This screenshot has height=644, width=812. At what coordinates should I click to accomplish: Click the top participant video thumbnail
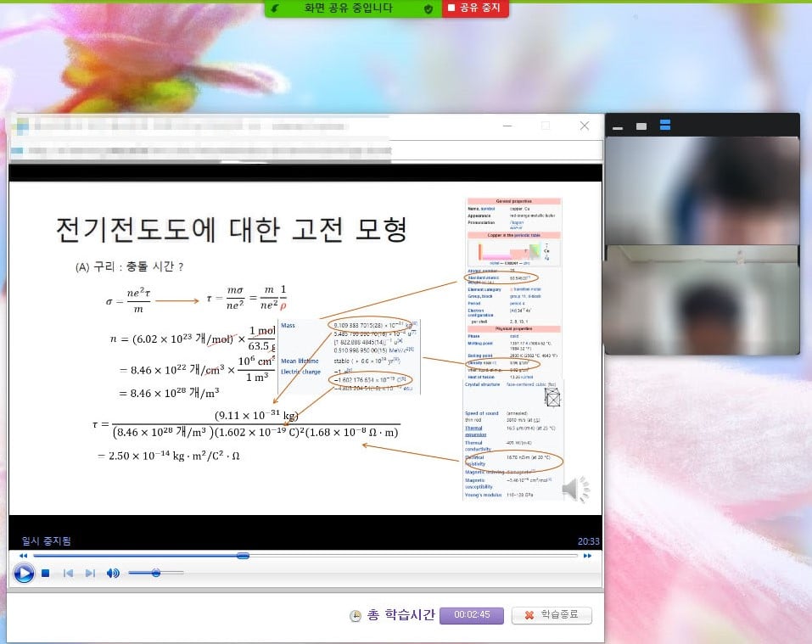point(703,190)
